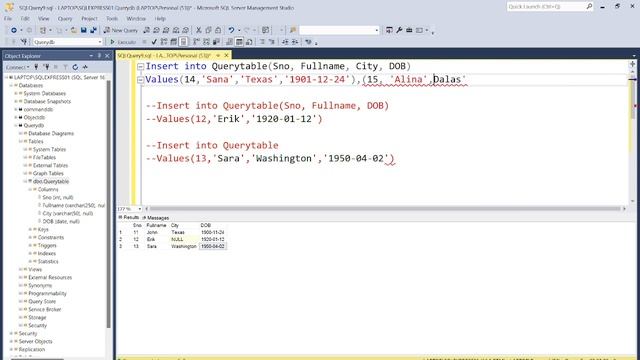The height and width of the screenshot is (360, 640).
Task: Click the Increase Indent icon
Action: pos(295,42)
